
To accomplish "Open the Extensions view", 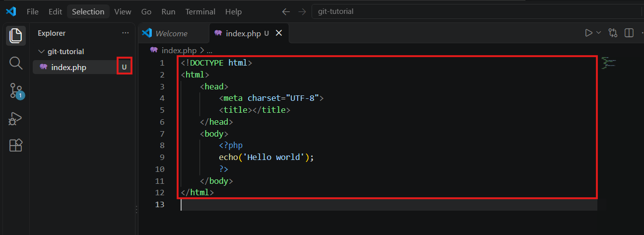I will (16, 145).
